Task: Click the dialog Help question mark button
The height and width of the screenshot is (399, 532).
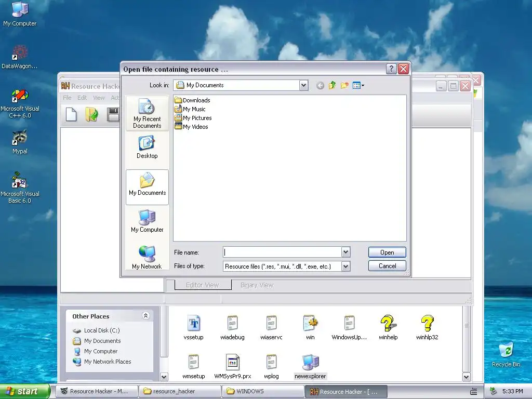Action: 391,69
